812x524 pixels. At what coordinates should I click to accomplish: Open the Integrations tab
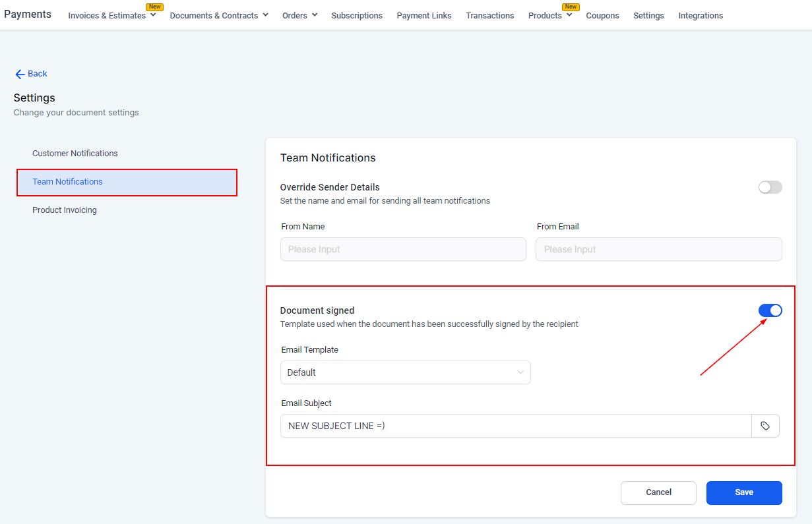click(x=701, y=15)
